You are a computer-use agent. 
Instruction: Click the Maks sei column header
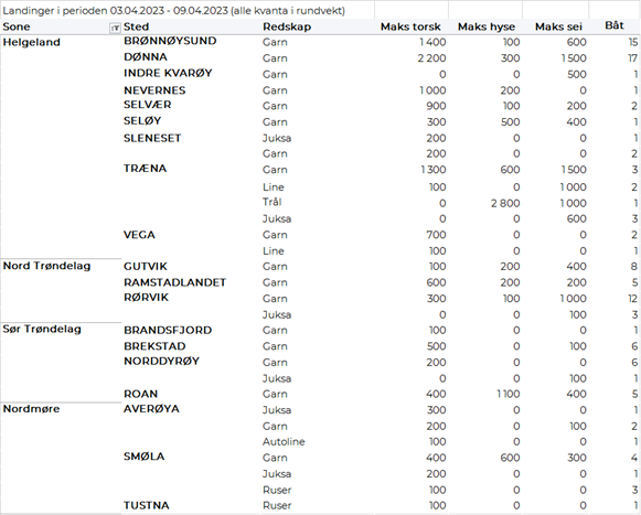click(561, 27)
